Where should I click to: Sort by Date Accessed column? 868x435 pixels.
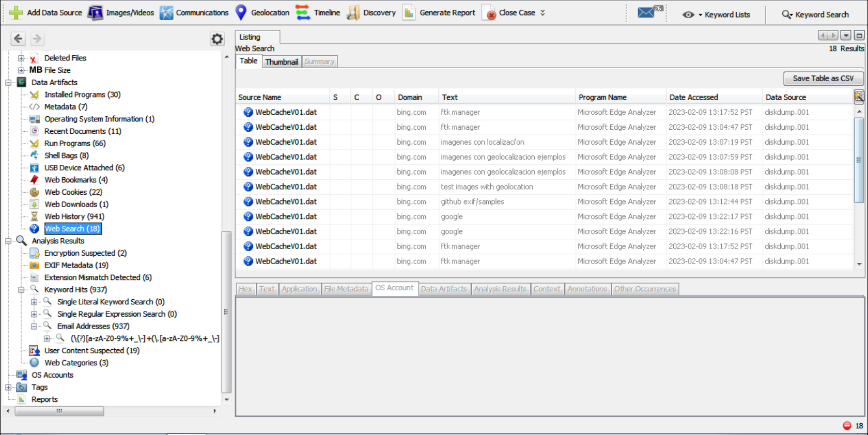tap(714, 97)
